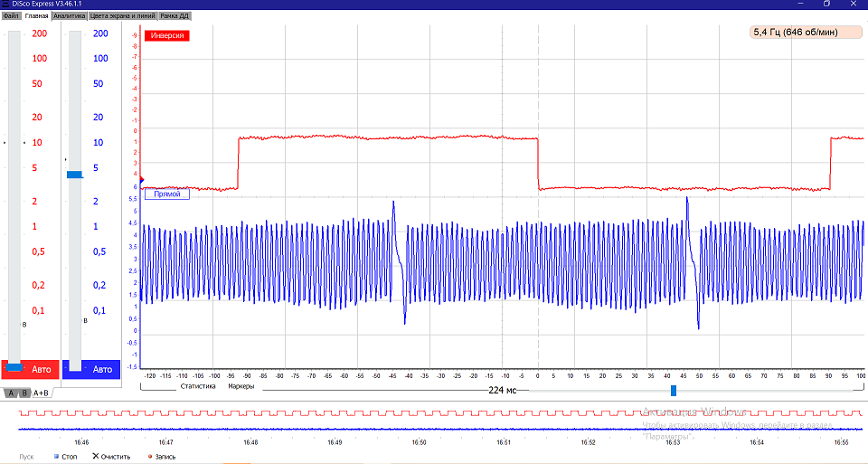The image size is (868, 464).
Task: Jump to 16:46 on recording timeline
Action: [81, 442]
